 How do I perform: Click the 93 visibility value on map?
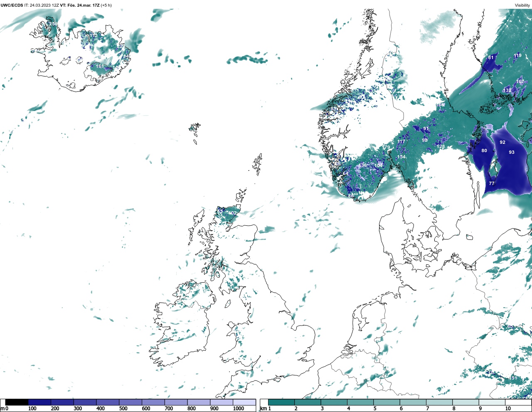click(x=512, y=152)
